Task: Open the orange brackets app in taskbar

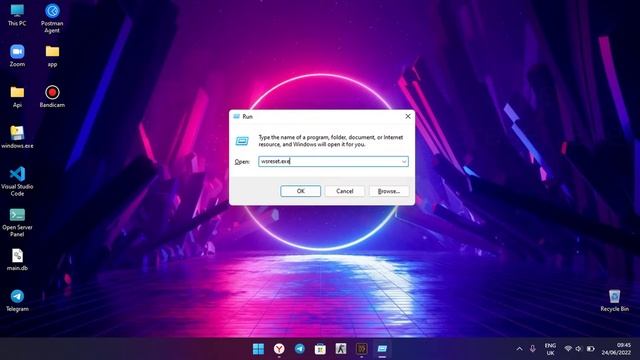Action: pyautogui.click(x=362, y=349)
